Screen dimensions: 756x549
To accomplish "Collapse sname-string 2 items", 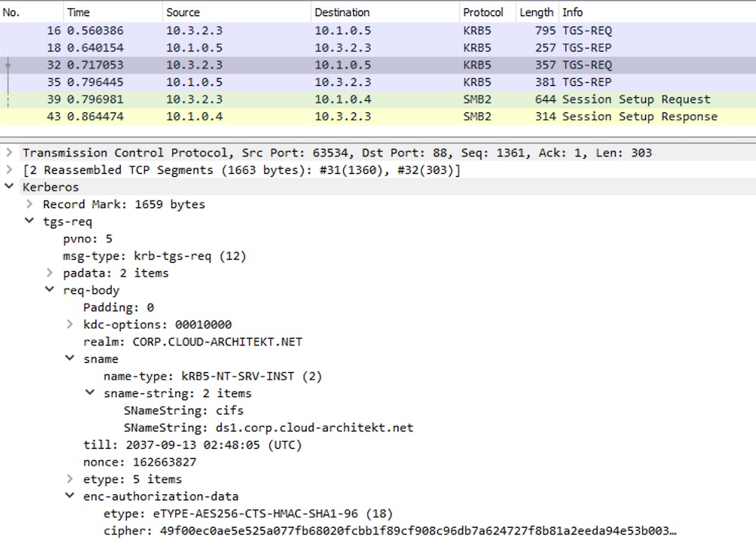I will [90, 393].
